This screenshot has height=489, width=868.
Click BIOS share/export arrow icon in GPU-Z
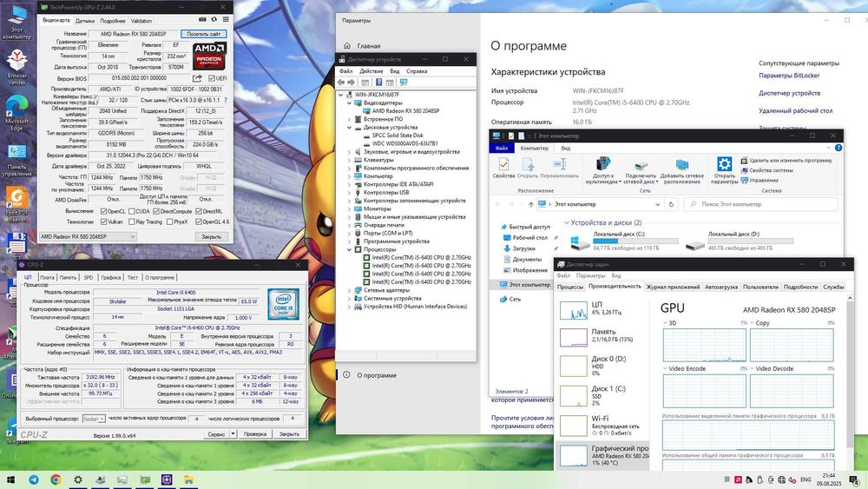click(x=197, y=78)
